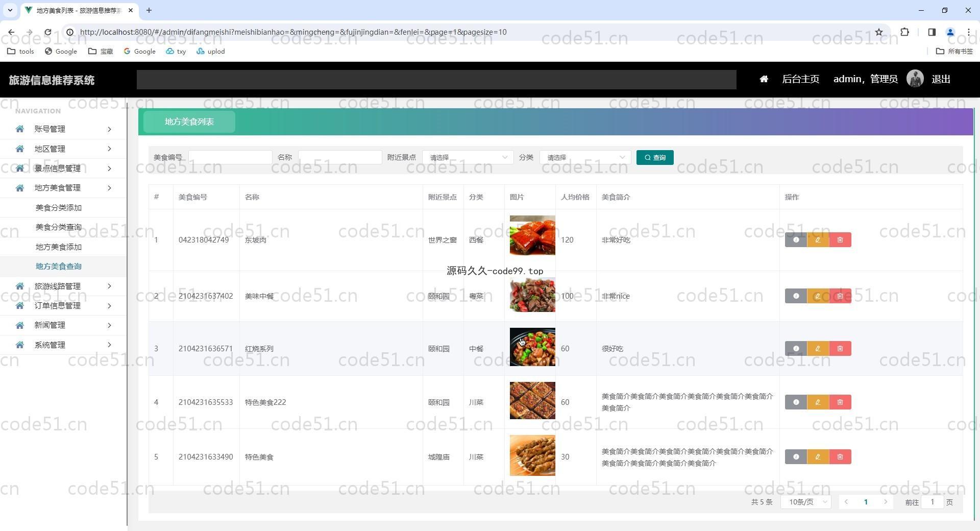Open Chrome profile icon

[x=950, y=32]
